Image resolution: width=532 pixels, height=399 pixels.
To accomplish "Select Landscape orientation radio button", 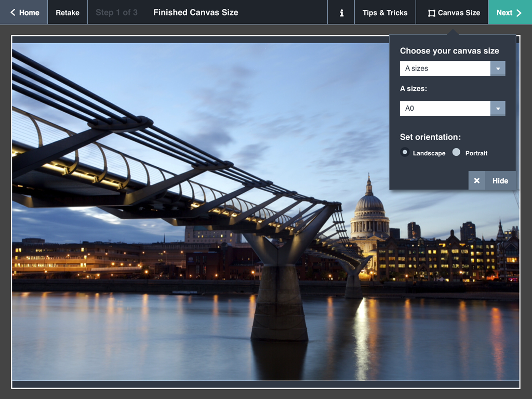I will [x=405, y=152].
